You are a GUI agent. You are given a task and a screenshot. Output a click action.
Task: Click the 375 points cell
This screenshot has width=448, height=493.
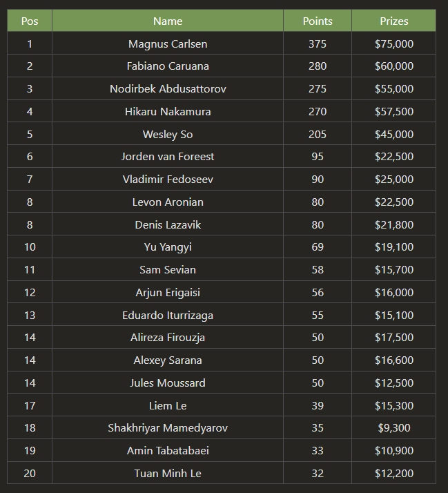point(318,44)
